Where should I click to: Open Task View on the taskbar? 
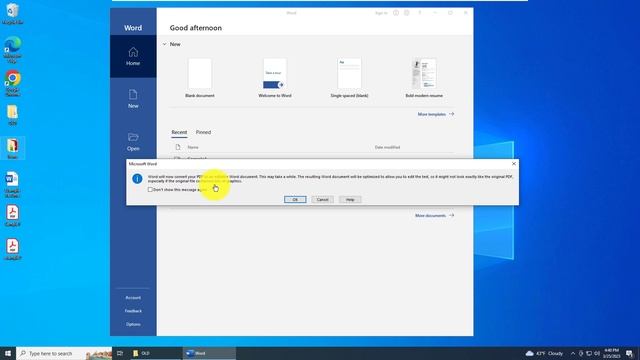pyautogui.click(x=120, y=353)
